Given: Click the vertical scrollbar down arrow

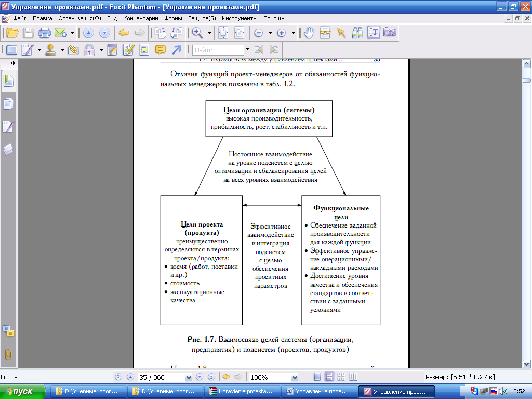Looking at the screenshot, I should (x=527, y=364).
